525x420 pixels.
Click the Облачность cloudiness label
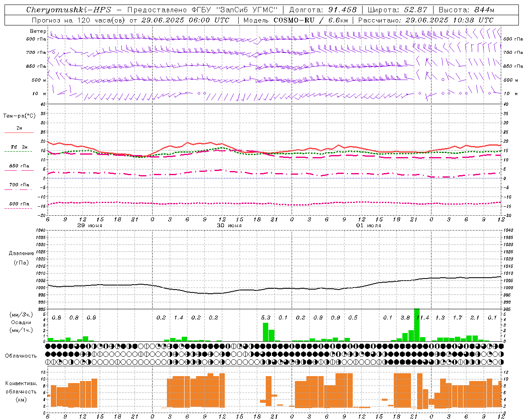21,356
